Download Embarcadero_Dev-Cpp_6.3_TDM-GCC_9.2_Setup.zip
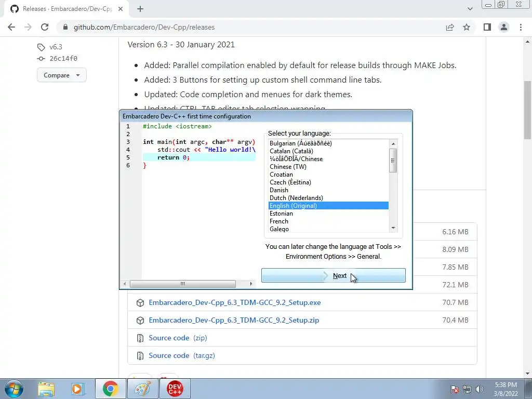This screenshot has width=532, height=399. click(x=234, y=320)
